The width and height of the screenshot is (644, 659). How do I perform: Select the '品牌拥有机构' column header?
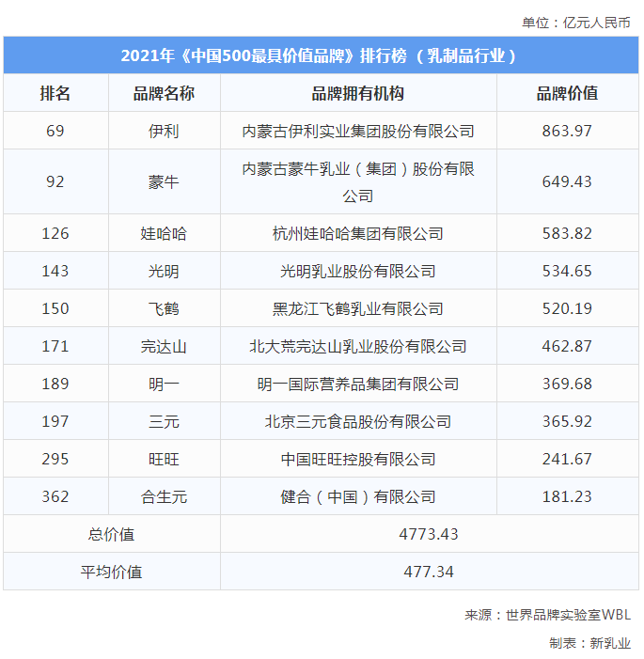[x=358, y=93]
